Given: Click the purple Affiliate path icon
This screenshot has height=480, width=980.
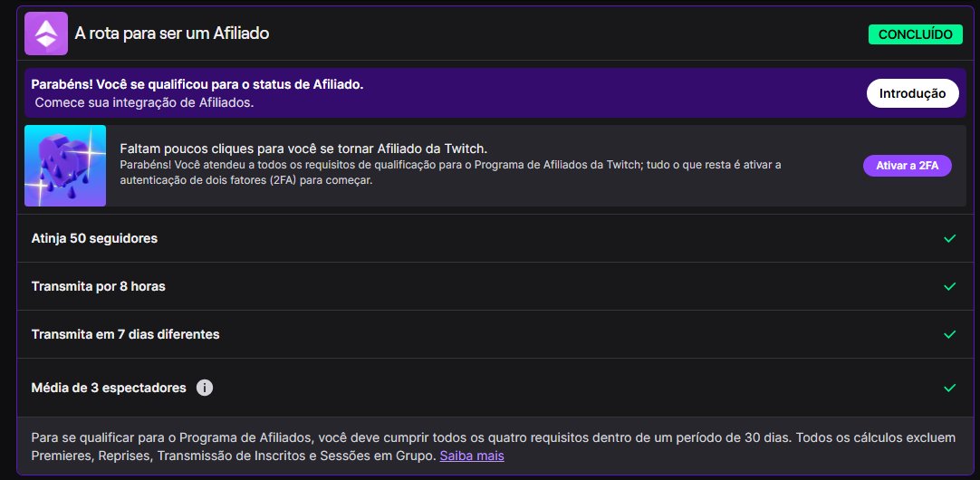Looking at the screenshot, I should (46, 34).
